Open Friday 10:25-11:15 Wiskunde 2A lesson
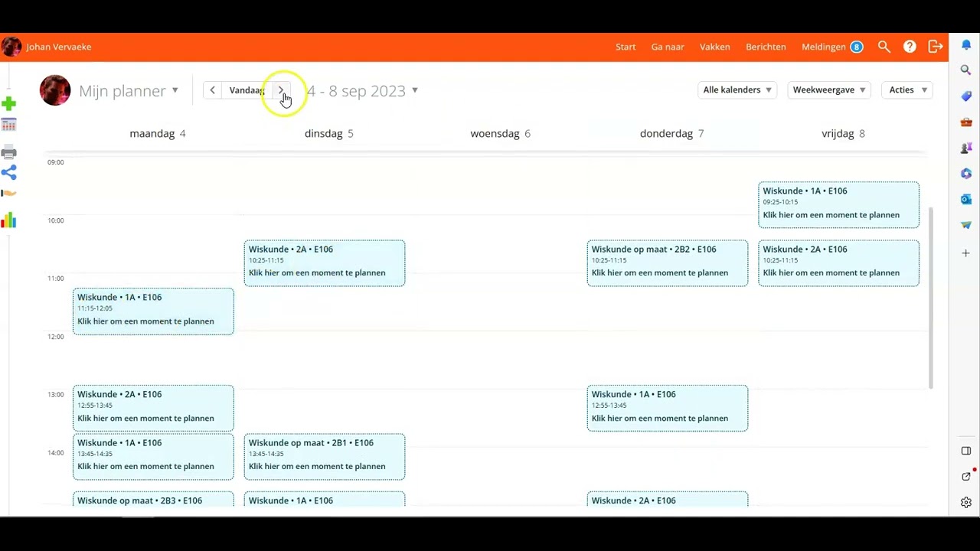The width and height of the screenshot is (980, 551). [838, 263]
